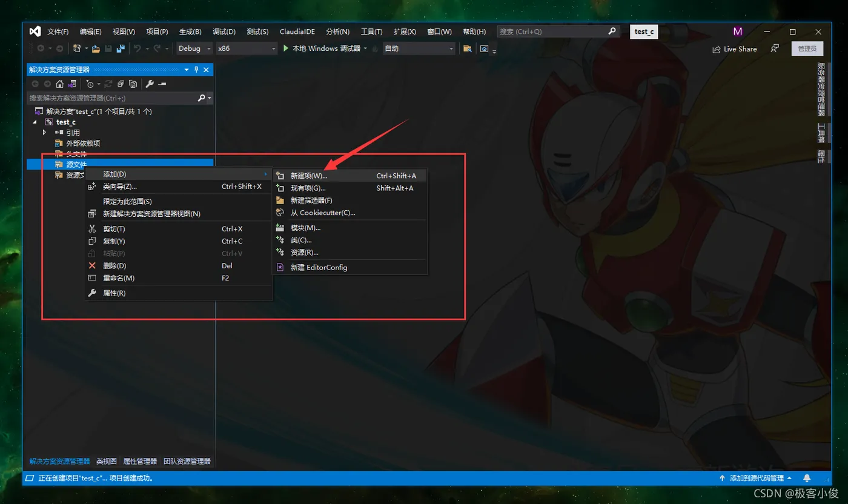Select 新建解决方案资源管理器视图(N) in context menu
Screen dimensions: 848x504
coord(178,213)
